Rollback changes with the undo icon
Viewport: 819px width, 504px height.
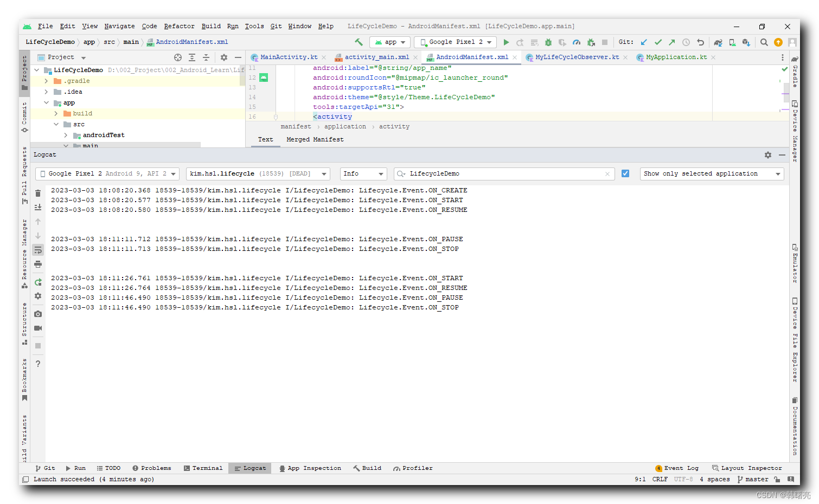[x=700, y=42]
